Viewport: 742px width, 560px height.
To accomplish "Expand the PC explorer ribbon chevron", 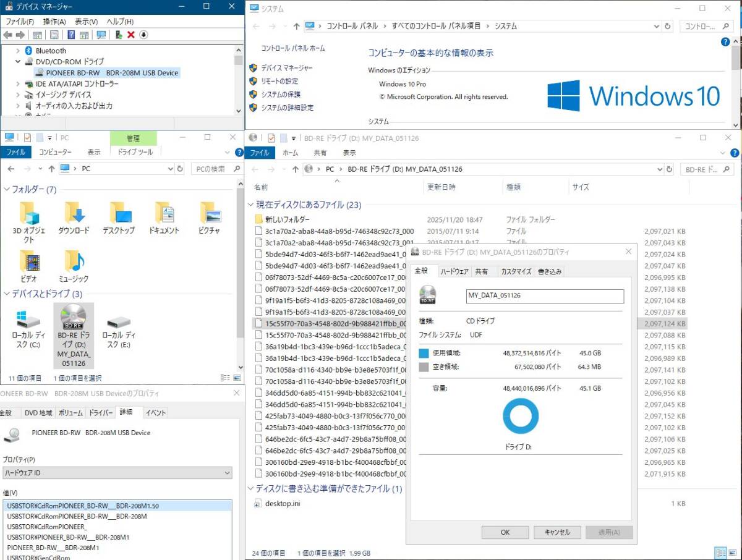I will coord(229,153).
